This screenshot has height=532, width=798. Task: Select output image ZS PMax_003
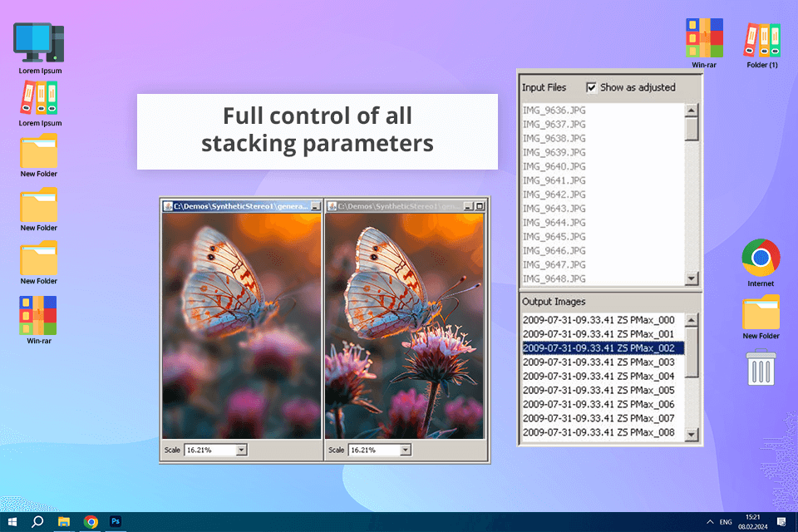tap(603, 362)
